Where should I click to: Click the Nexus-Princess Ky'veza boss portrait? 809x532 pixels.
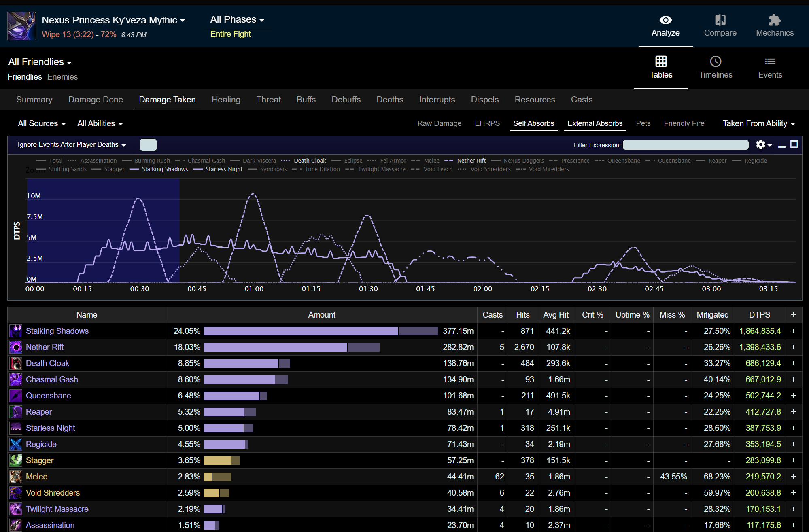22,26
